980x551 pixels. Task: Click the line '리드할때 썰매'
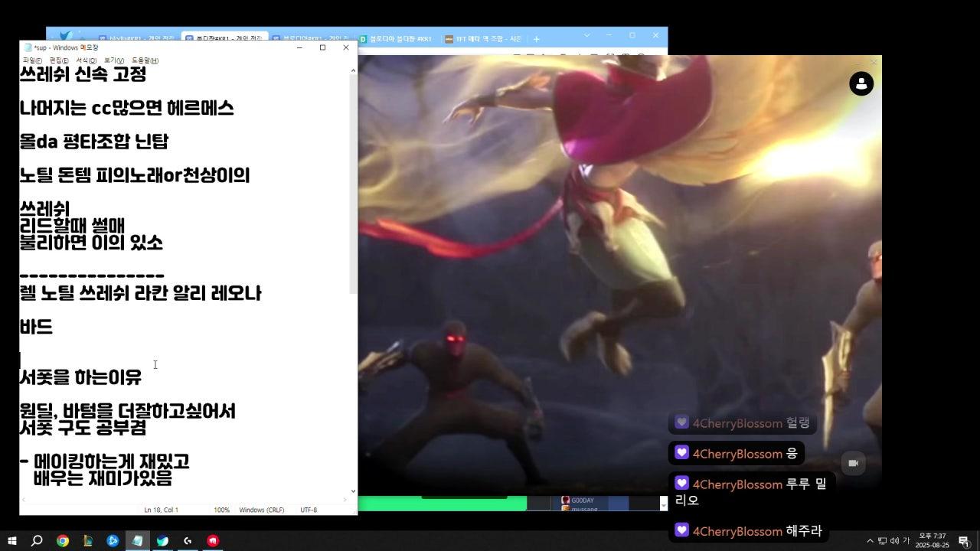pos(72,226)
